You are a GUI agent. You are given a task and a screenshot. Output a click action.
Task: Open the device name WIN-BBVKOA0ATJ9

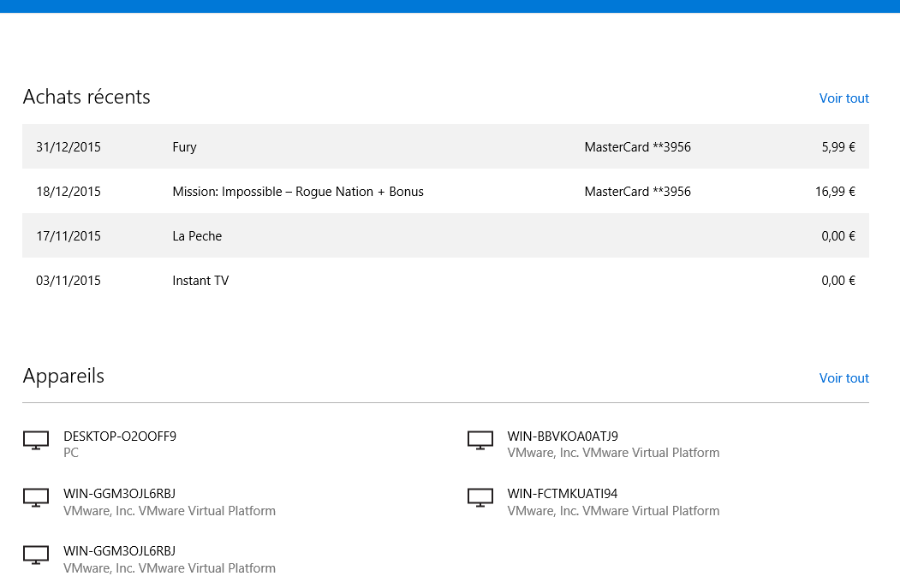click(x=563, y=437)
